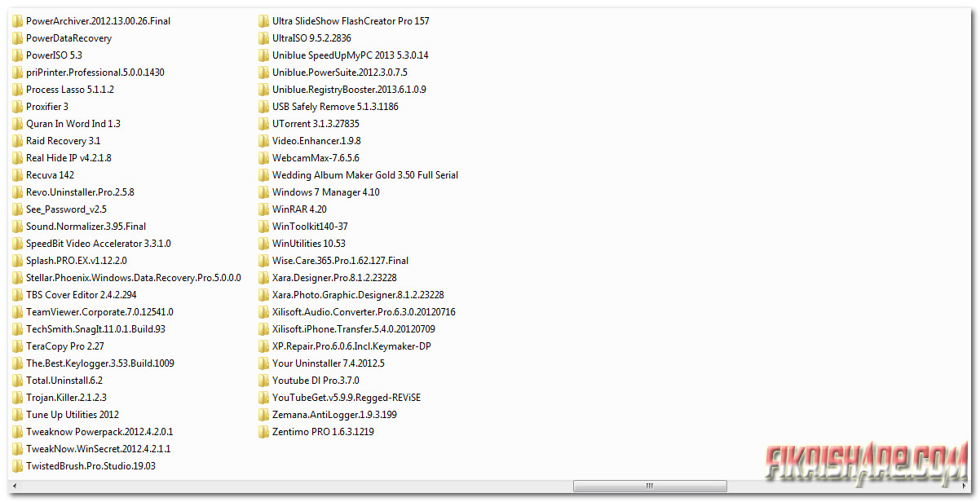Select Stellar.Phoenix.Windows.Data.Recovery.Pro.5.0.0.0 entry

(x=134, y=278)
